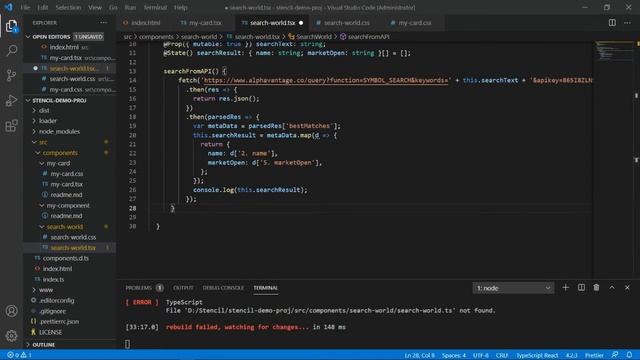Open the Explorer view in activity bar
This screenshot has width=640, height=360.
11,26
